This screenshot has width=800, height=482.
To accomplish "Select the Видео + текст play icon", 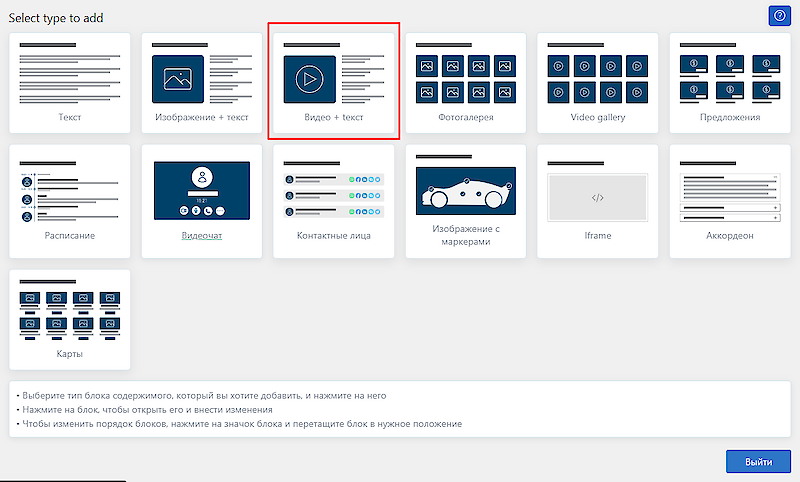I will click(309, 78).
